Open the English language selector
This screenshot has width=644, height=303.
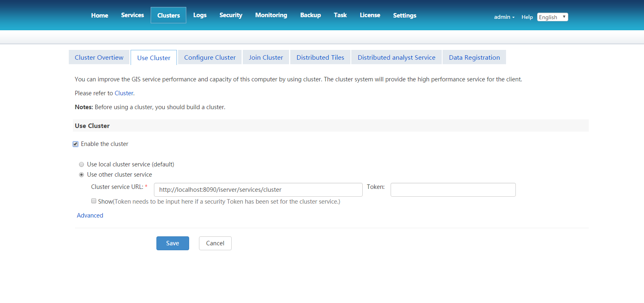click(552, 17)
